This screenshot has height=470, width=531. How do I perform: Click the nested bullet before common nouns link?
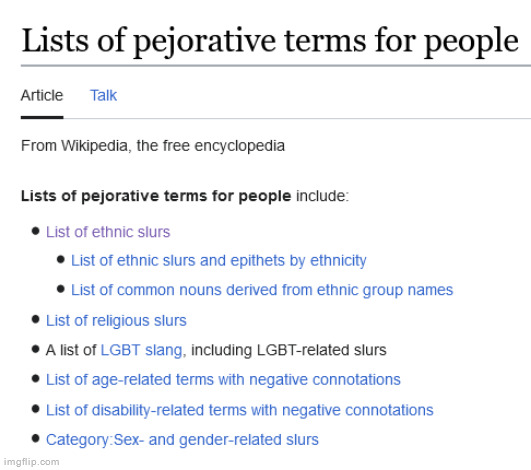pos(61,289)
